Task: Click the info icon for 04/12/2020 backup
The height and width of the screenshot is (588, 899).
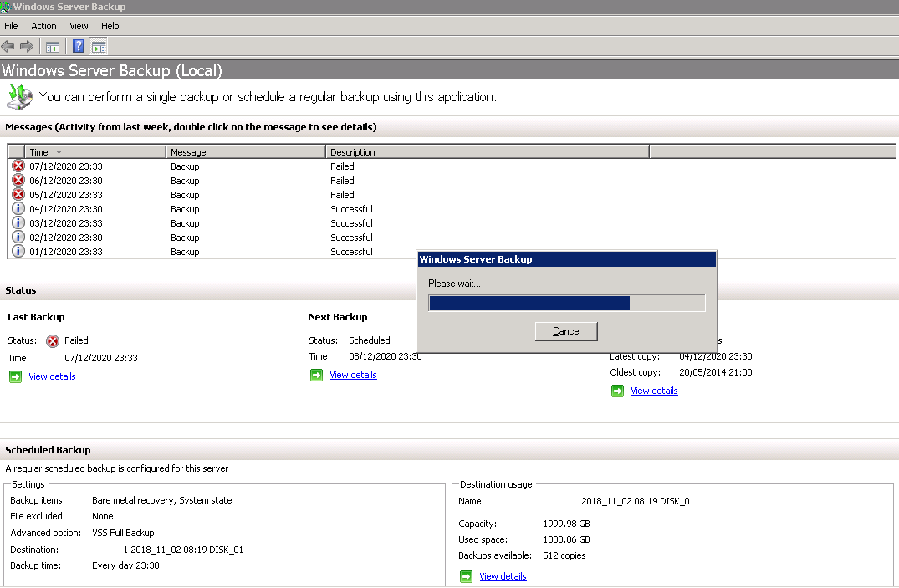Action: [18, 209]
